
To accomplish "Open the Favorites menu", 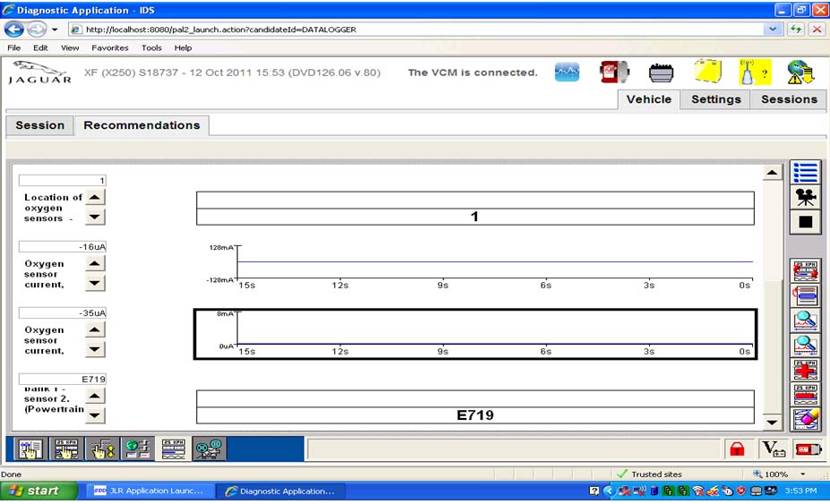I will click(109, 47).
